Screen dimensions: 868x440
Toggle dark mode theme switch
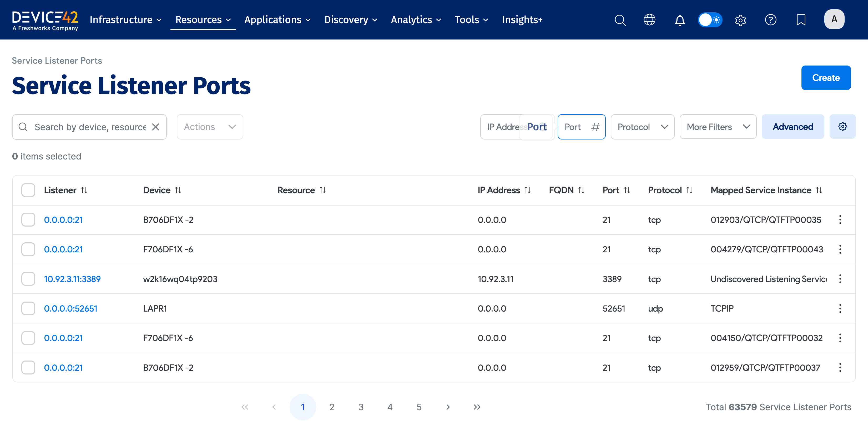[x=710, y=20]
